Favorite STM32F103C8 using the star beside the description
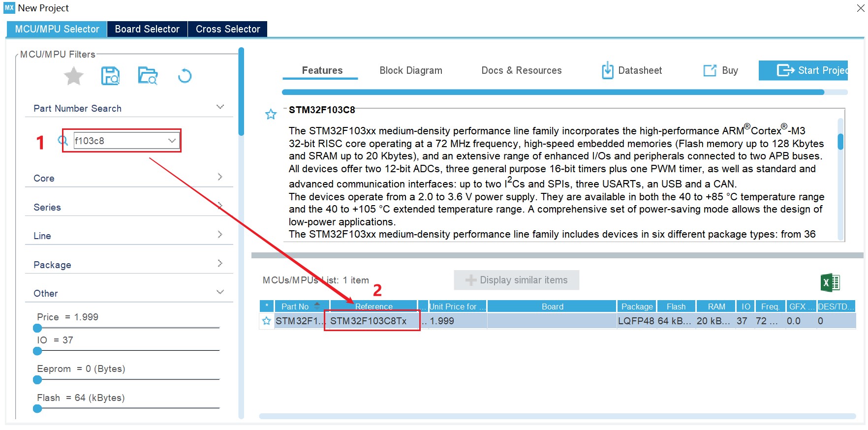This screenshot has height=430, width=868. (271, 115)
